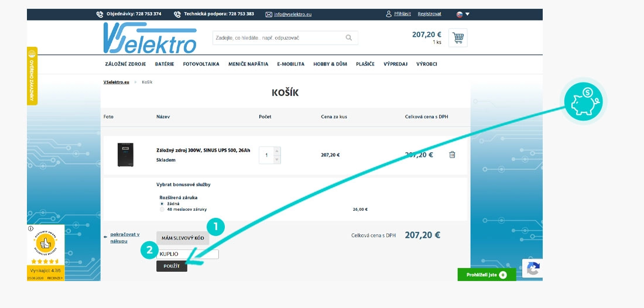Open the VÝROBCI menu
644x308 pixels.
(x=427, y=64)
